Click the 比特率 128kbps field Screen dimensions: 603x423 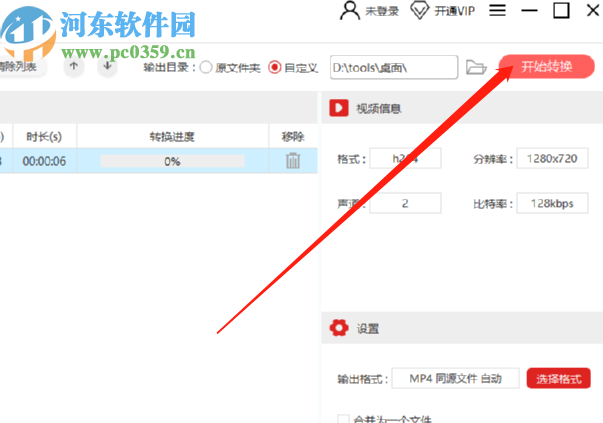(x=552, y=203)
